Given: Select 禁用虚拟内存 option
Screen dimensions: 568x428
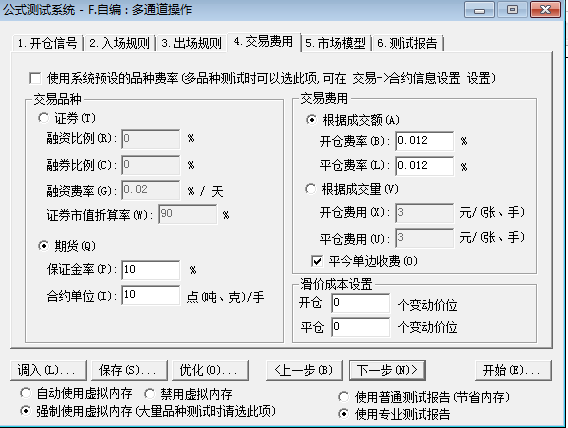Looking at the screenshot, I should (x=149, y=394).
